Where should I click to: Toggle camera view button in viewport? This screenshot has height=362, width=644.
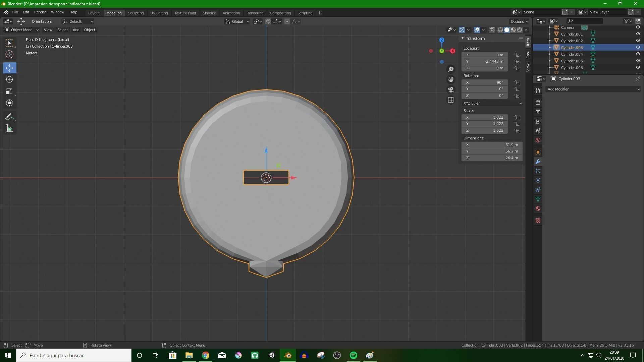451,90
